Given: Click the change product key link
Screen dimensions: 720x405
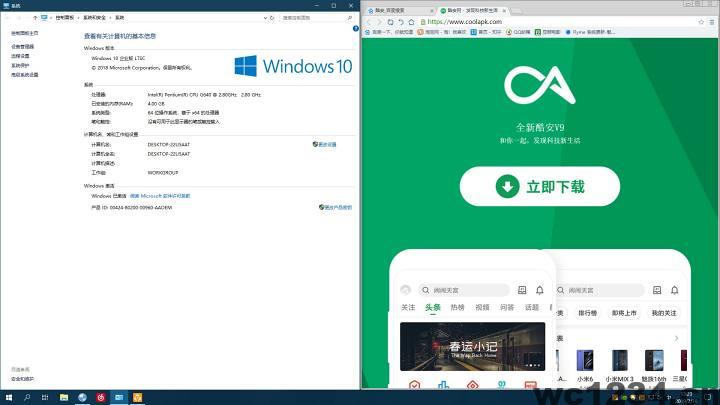Looking at the screenshot, I should [x=336, y=207].
